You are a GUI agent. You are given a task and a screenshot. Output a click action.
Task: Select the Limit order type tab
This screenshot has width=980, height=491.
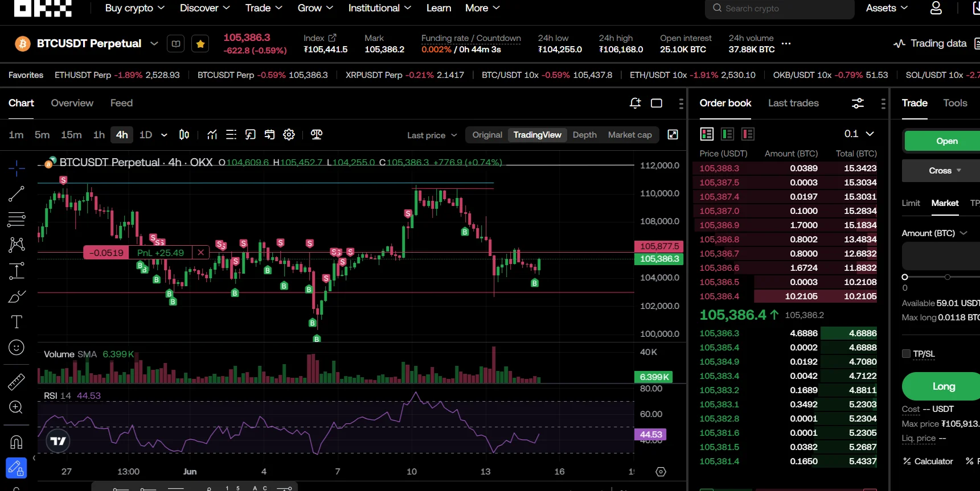coord(911,203)
